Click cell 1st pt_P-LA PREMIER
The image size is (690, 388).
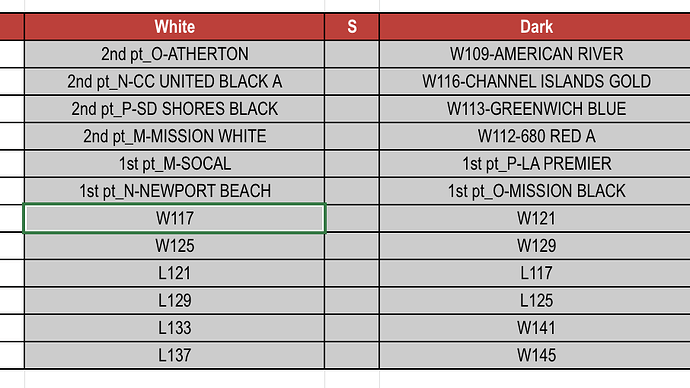tap(535, 164)
